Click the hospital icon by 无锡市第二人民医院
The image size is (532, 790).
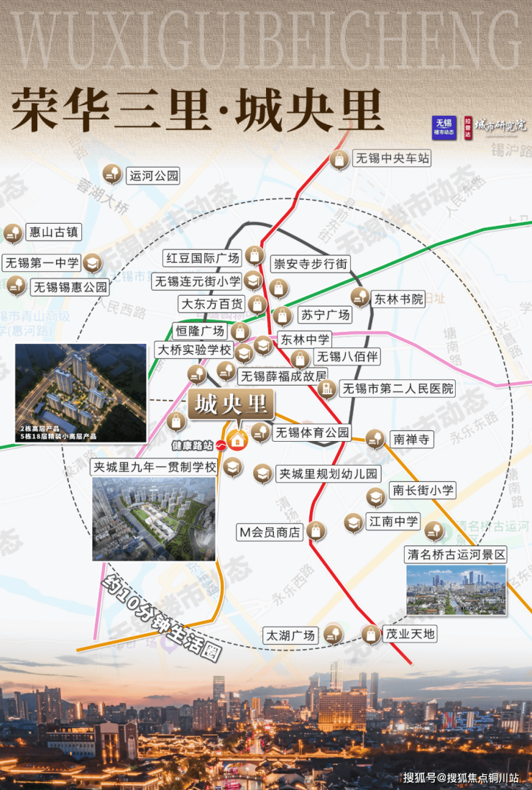pos(327,389)
